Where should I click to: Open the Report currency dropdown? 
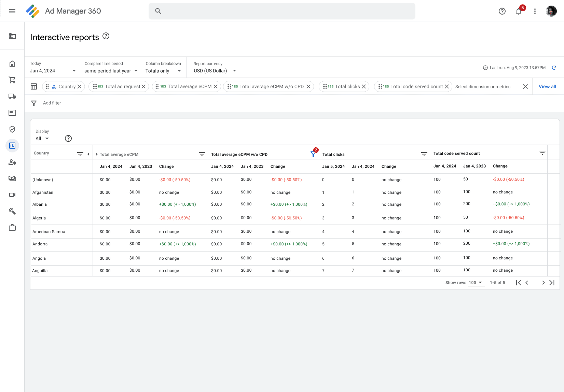click(x=215, y=71)
